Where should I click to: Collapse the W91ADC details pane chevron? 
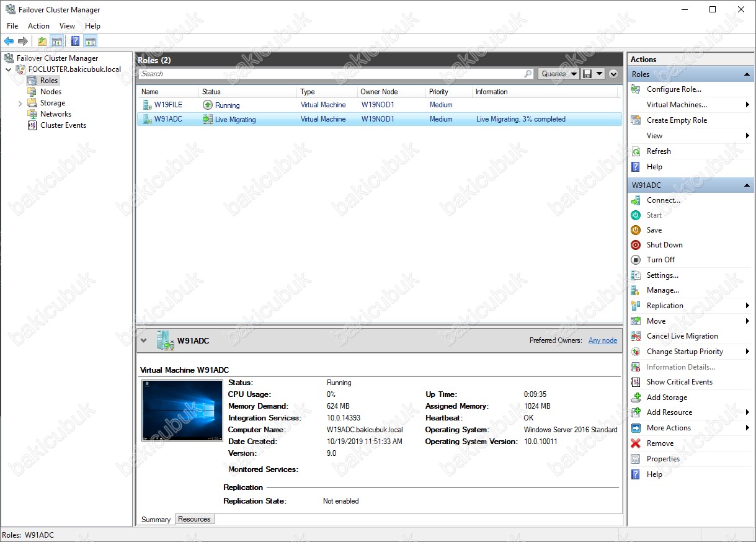coord(144,340)
